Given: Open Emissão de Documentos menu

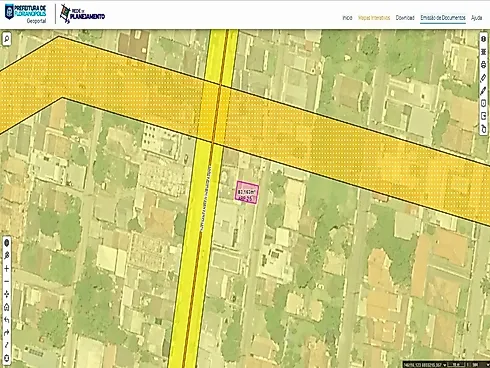Looking at the screenshot, I should (x=443, y=18).
